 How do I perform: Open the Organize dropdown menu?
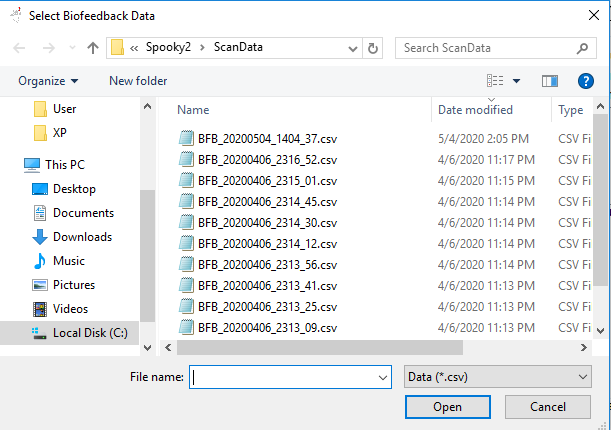(48, 81)
